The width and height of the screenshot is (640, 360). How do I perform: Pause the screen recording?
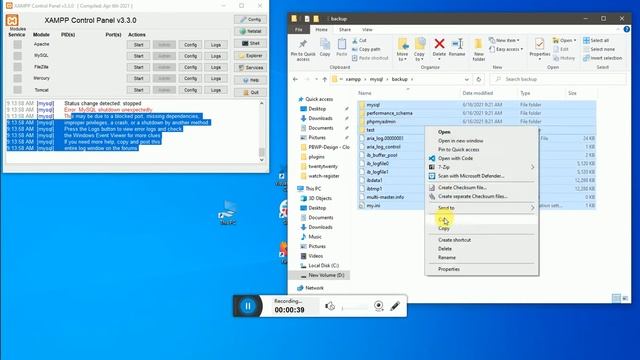click(x=248, y=306)
